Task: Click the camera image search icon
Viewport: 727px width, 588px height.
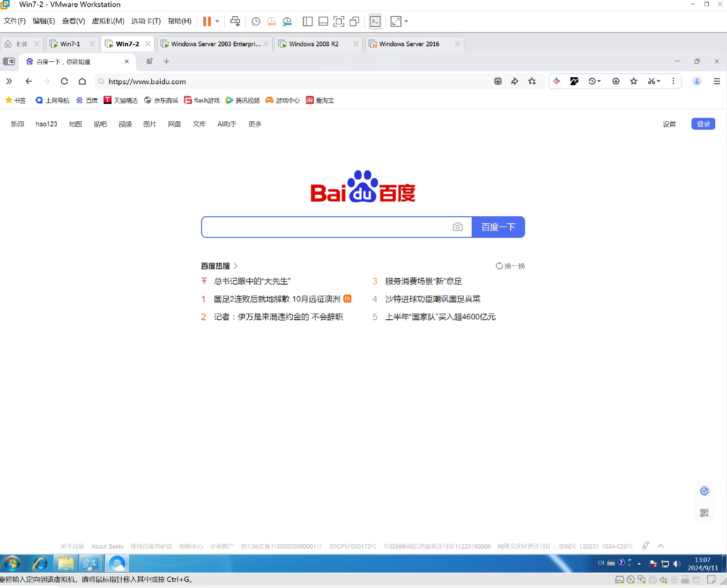Action: [x=458, y=227]
